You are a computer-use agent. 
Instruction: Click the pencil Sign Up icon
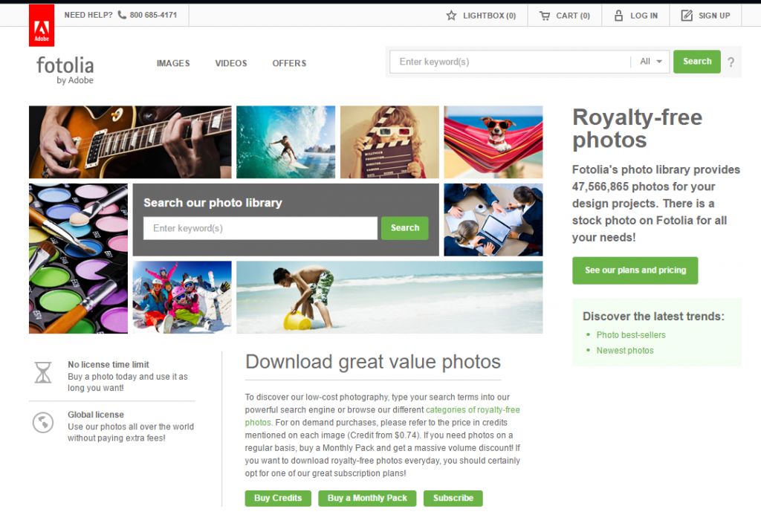tap(686, 16)
